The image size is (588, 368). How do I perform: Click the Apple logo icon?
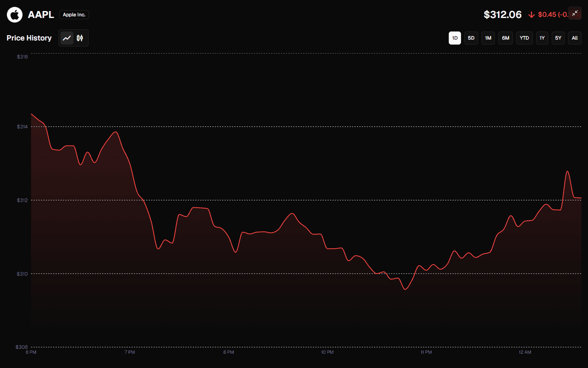tap(15, 15)
